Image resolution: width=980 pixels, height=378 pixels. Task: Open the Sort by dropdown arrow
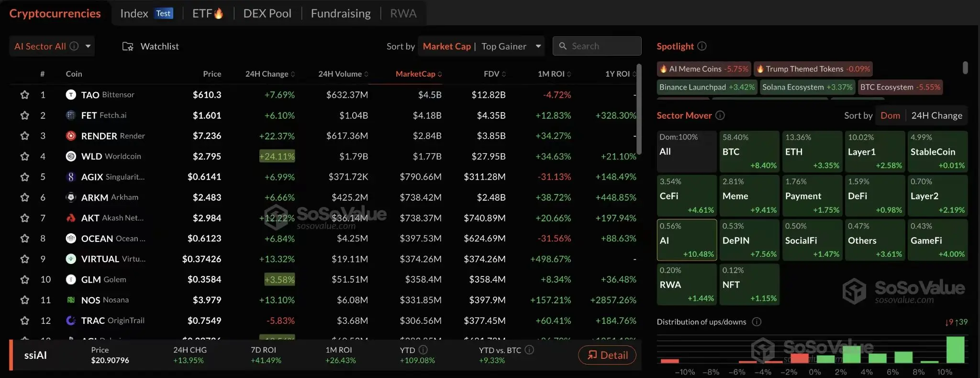point(538,46)
